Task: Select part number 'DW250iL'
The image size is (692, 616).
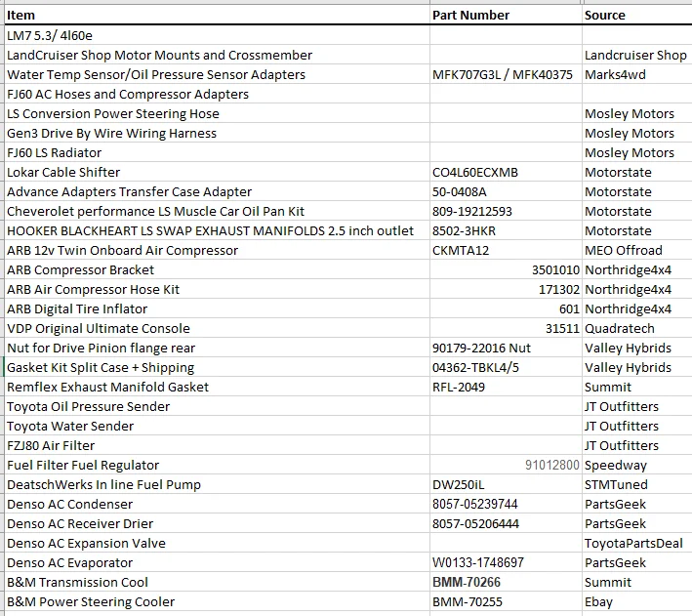Action: [506, 484]
